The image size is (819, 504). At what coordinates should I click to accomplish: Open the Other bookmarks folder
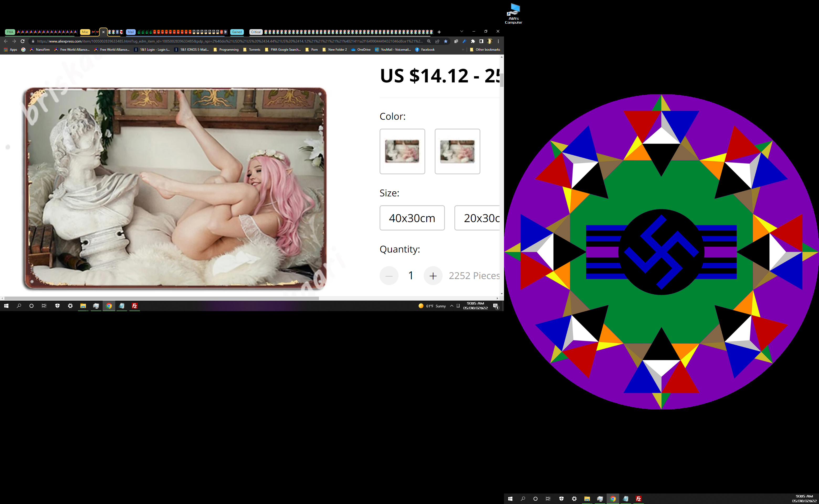(485, 50)
